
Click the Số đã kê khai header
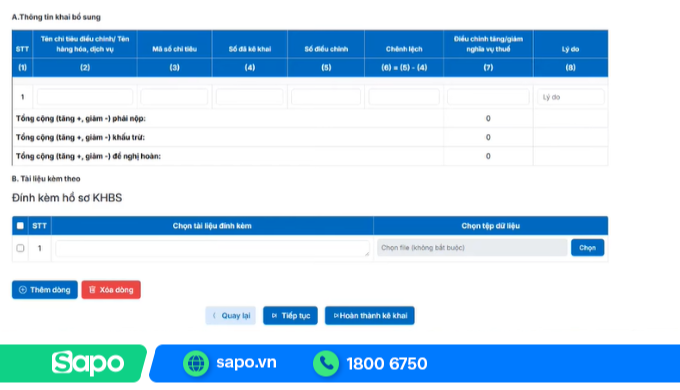[250, 49]
